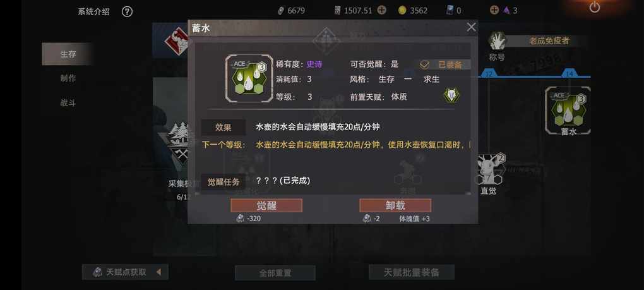Viewport: 644px width, 290px height.
Task: Choose the 直觉 deer talent node
Action: pyautogui.click(x=488, y=172)
